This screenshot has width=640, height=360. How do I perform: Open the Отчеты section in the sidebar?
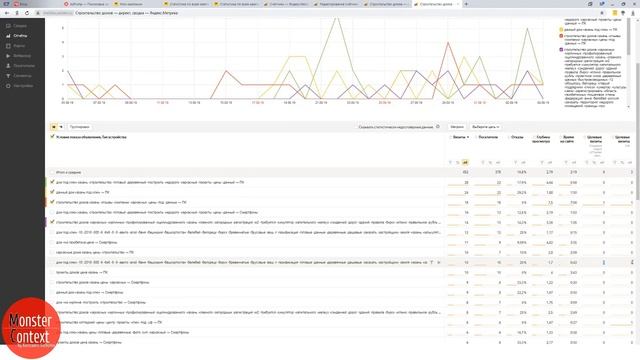[x=17, y=36]
